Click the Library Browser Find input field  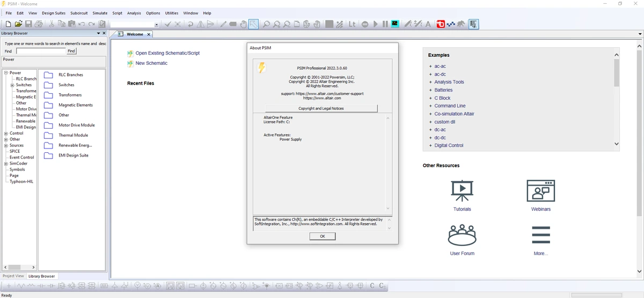point(41,51)
